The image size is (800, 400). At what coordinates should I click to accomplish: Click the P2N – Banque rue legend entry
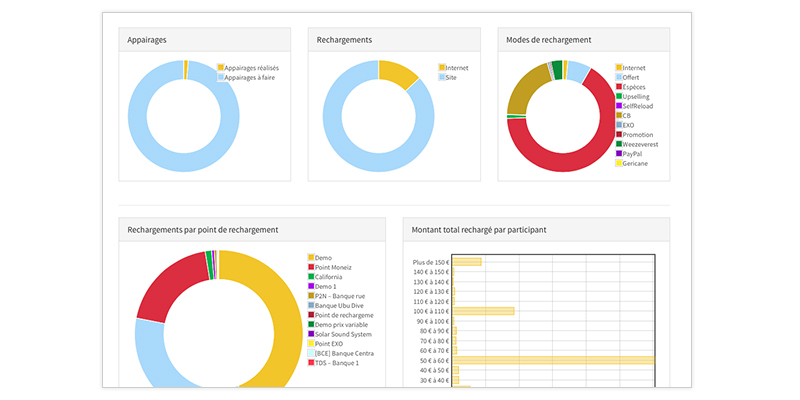click(x=336, y=296)
